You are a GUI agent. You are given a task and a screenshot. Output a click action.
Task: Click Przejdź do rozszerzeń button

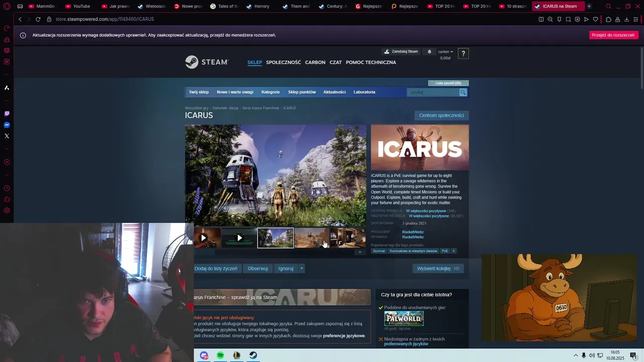tap(613, 35)
